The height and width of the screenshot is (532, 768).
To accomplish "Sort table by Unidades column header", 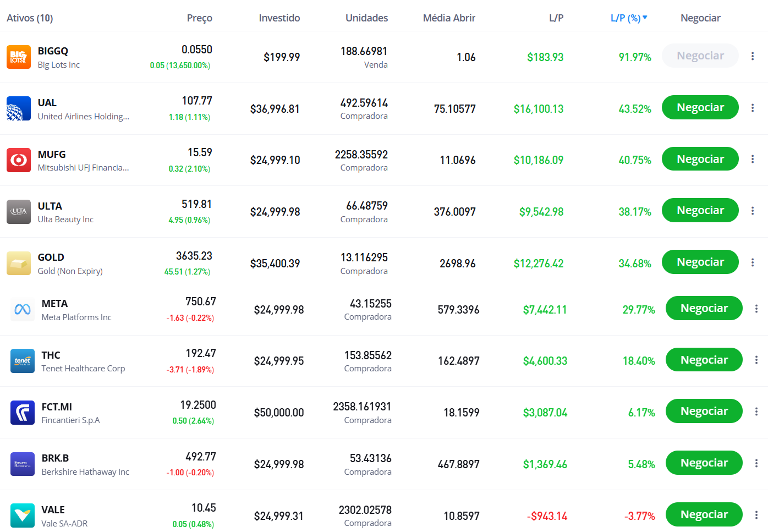I will click(367, 18).
